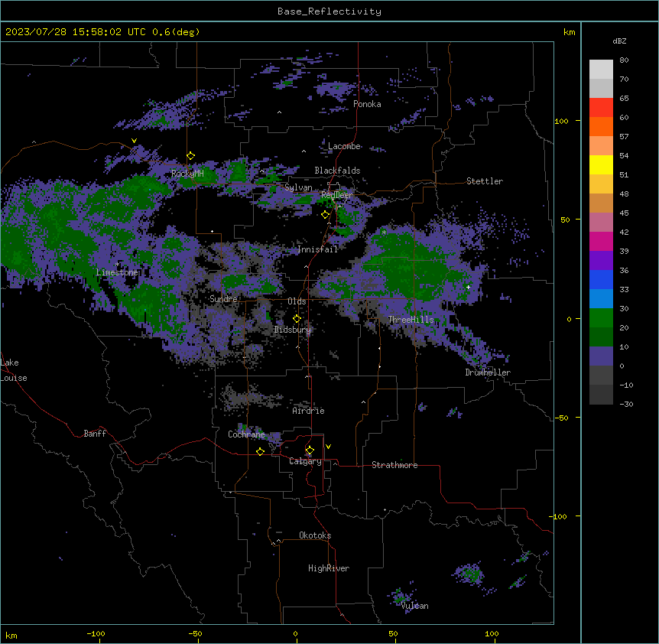Click the Base_Reflectivity title text
The image size is (659, 644).
329,11
